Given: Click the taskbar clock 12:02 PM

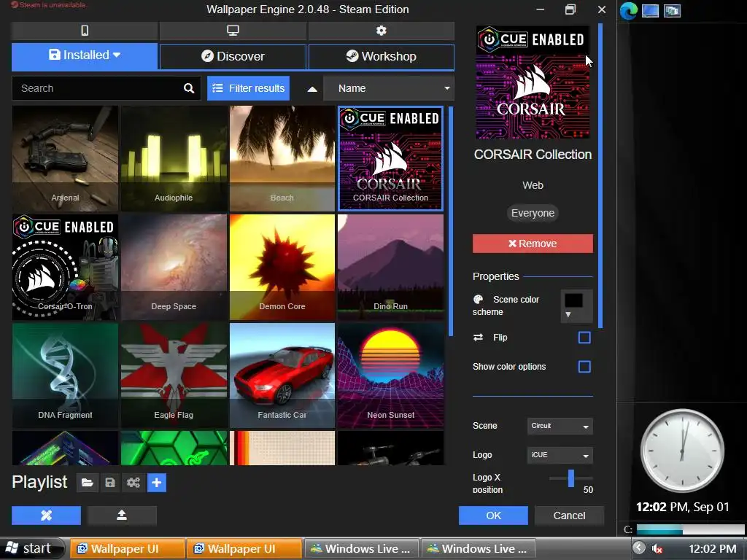Looking at the screenshot, I should 712,548.
